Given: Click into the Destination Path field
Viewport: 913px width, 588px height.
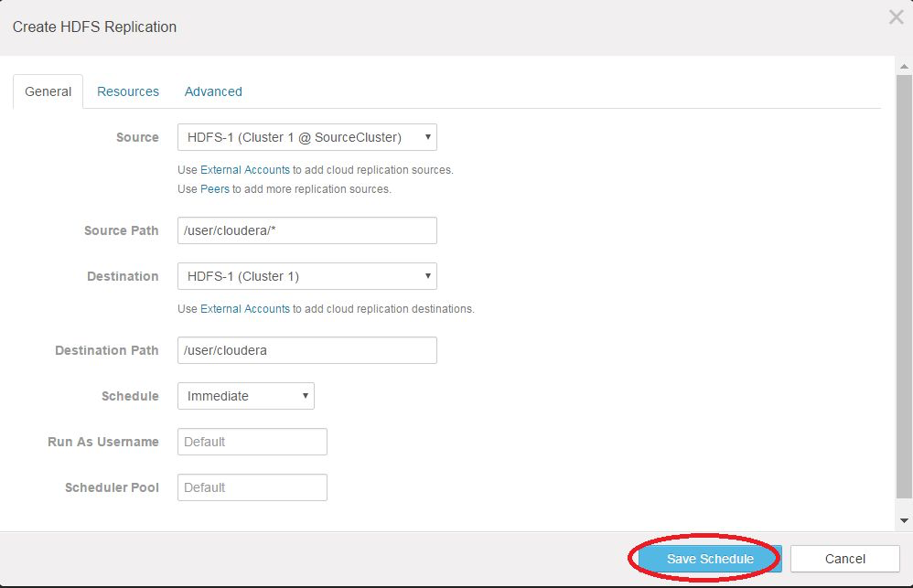Looking at the screenshot, I should [306, 350].
